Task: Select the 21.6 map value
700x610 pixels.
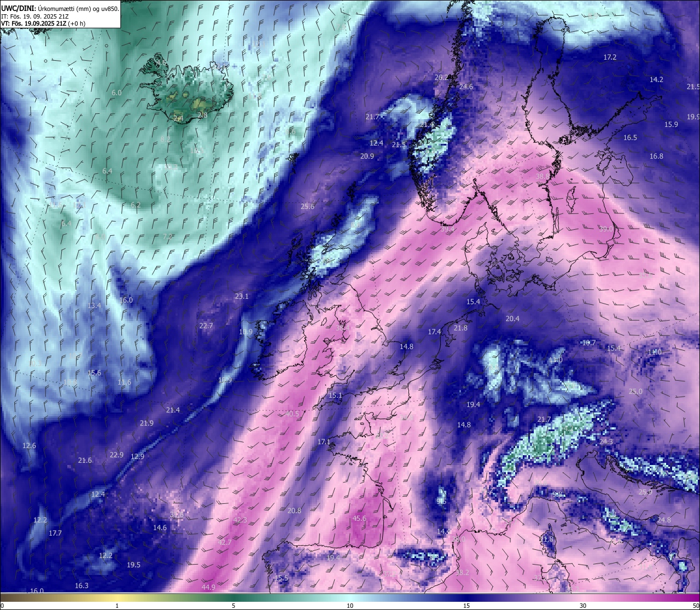Action: (x=85, y=461)
